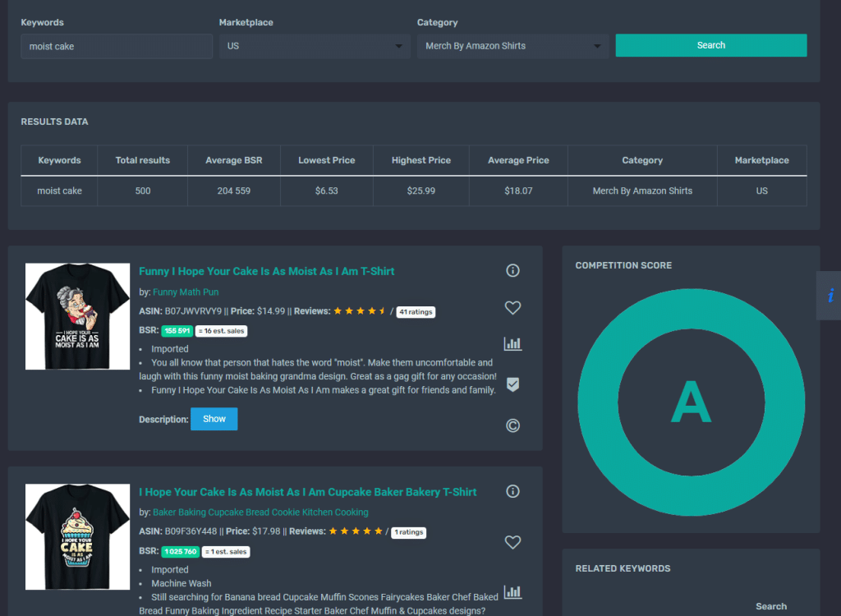Viewport: 841px width, 616px height.
Task: Click Search column header in Related Keywords
Action: click(771, 606)
